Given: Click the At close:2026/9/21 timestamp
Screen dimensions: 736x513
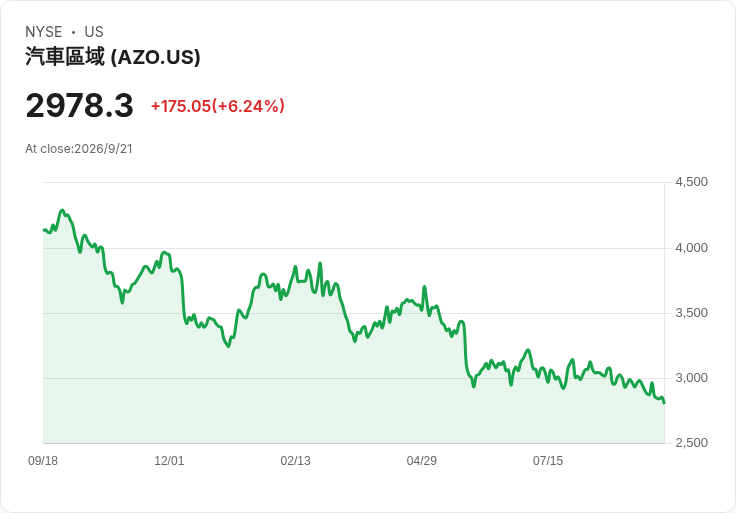Looking at the screenshot, I should coord(79,149).
